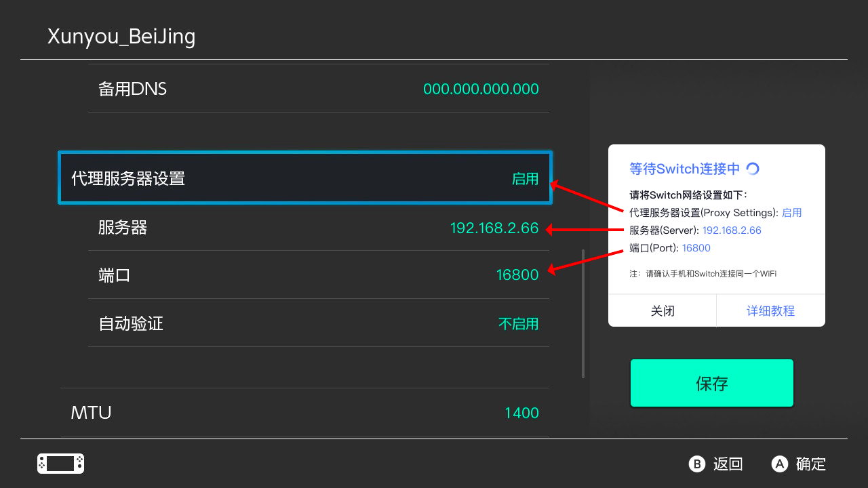Click the 启用 value in proxy settings row

[525, 179]
